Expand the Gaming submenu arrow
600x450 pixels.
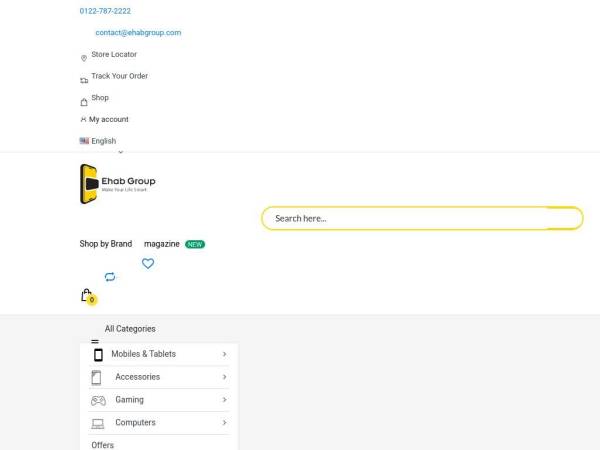tap(225, 399)
